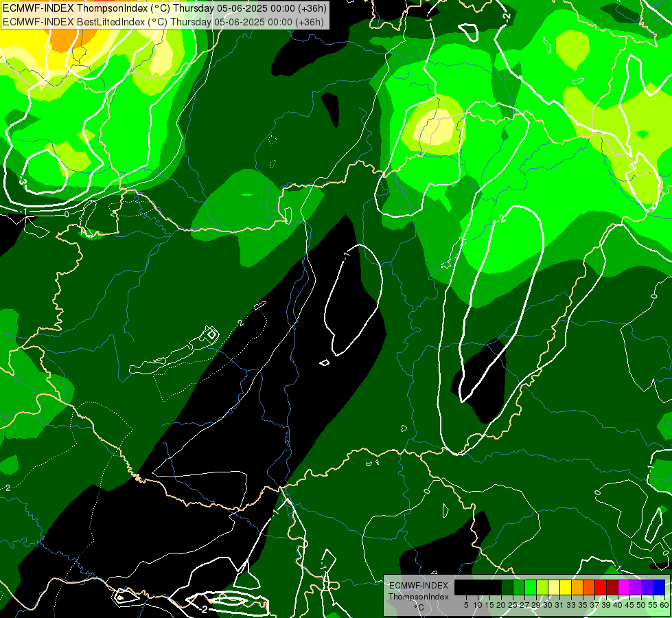Choose the pure yellow 31–33 legend swatch
Viewport: 672px width, 618px height.
(566, 587)
